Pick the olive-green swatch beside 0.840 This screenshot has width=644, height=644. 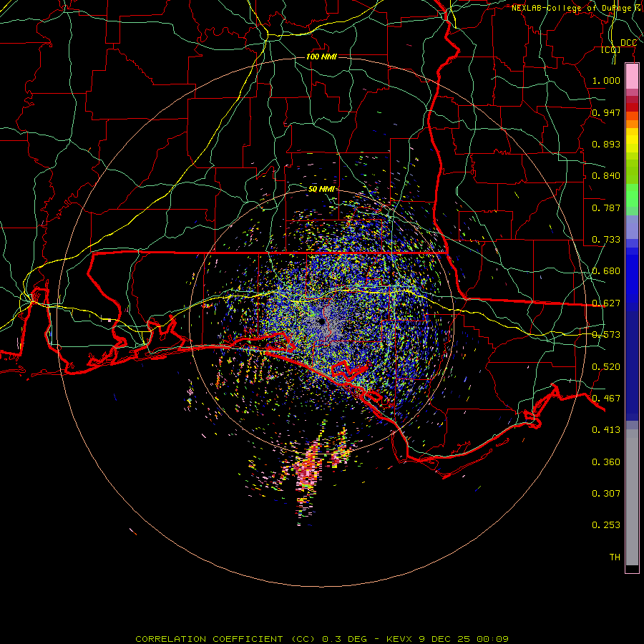point(632,171)
